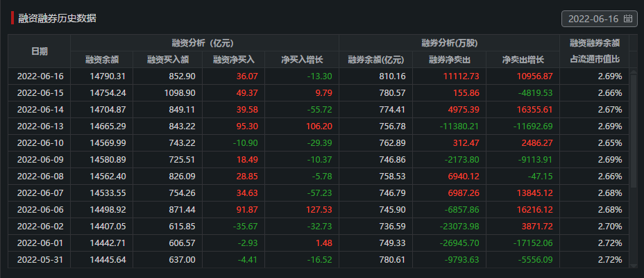Click the 融资买入额 column header
This screenshot has width=644, height=278.
coord(164,60)
